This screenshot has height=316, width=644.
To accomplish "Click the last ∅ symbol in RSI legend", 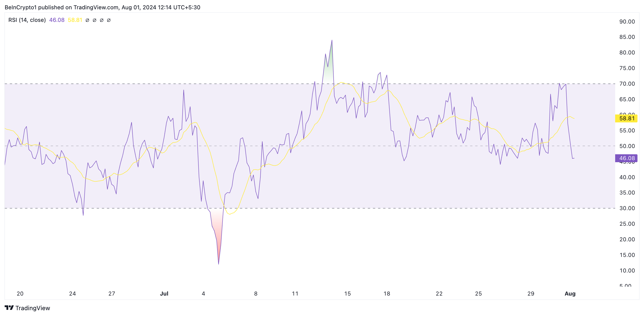I will pos(109,20).
